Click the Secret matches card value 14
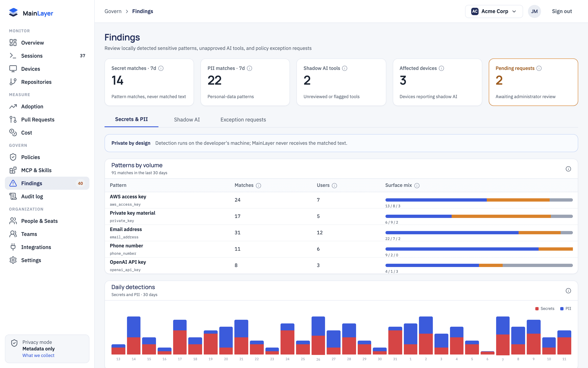Image resolution: width=588 pixels, height=368 pixels. (x=118, y=80)
